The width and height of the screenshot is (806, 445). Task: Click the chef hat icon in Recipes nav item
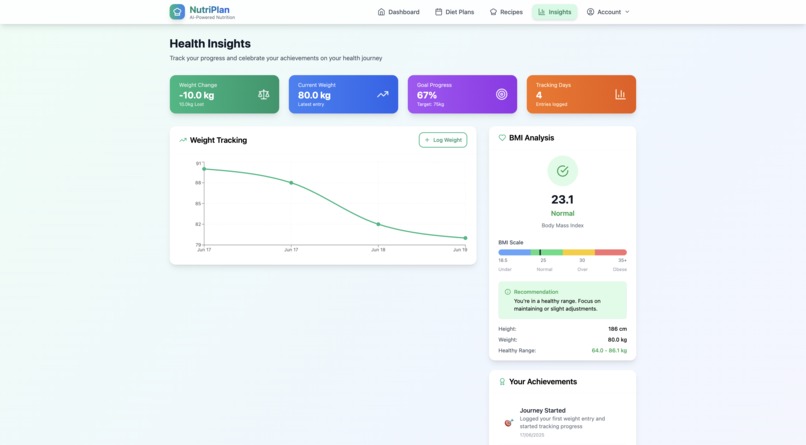(493, 12)
